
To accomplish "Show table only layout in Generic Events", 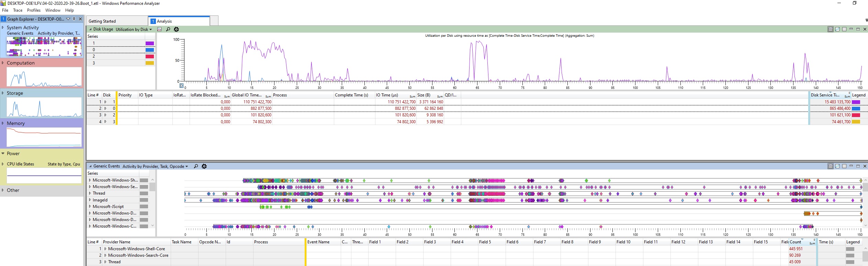I will 844,166.
